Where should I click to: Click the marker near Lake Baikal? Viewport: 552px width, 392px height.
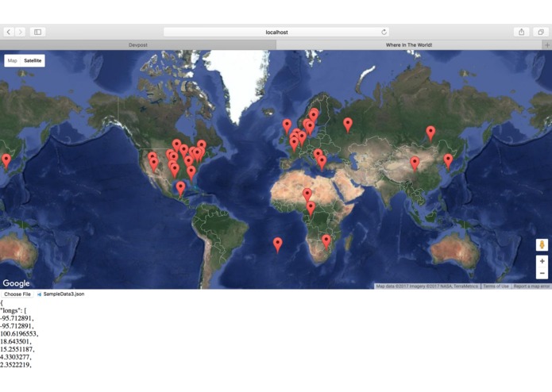coord(430,133)
